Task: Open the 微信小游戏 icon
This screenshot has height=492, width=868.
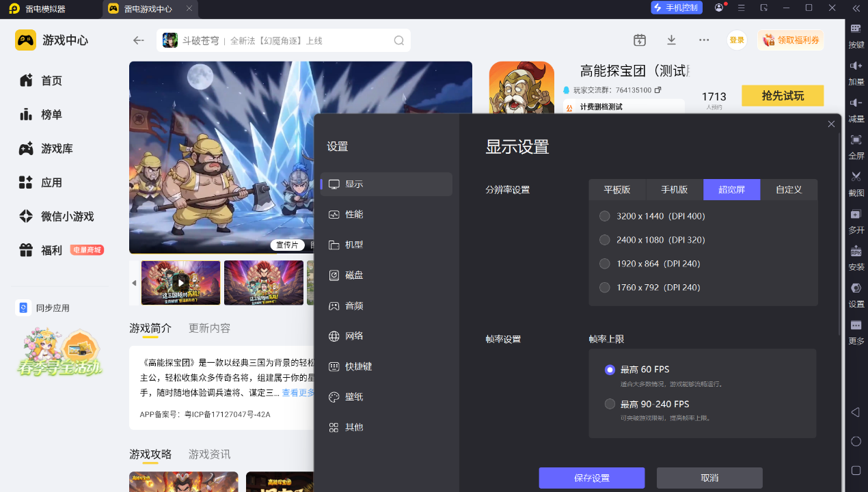Action: pyautogui.click(x=26, y=217)
